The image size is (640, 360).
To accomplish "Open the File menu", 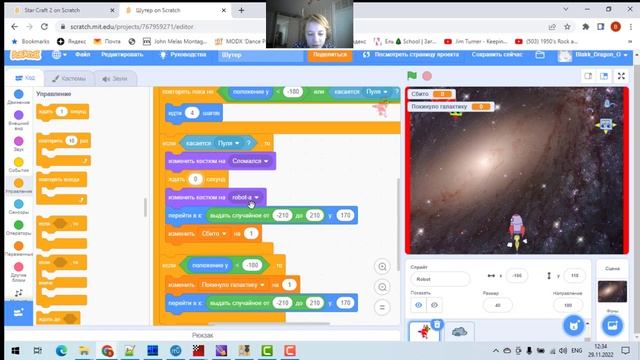I will click(x=82, y=55).
